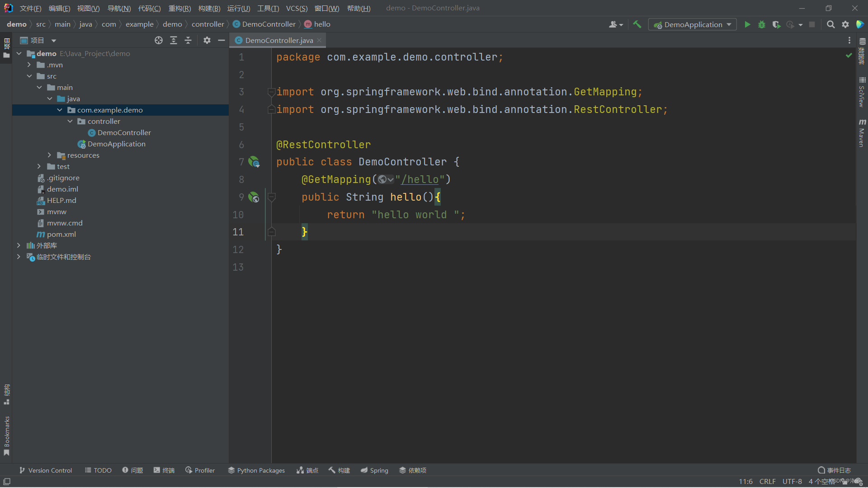
Task: Expand the test folder in project tree
Action: pyautogui.click(x=39, y=166)
